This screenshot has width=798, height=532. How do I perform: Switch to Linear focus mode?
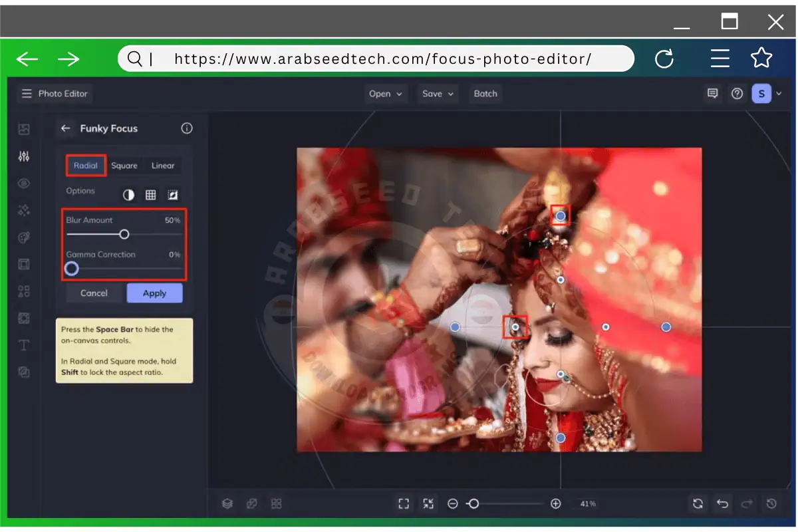[162, 165]
